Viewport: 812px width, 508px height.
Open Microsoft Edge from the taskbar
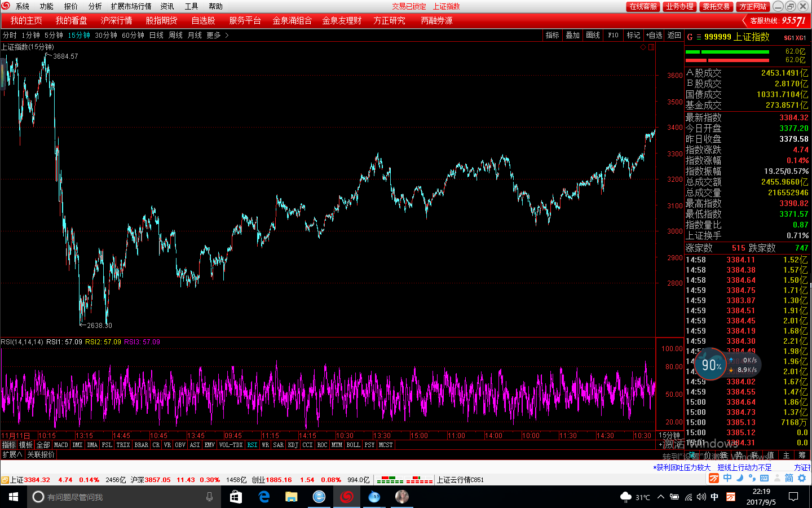pyautogui.click(x=263, y=497)
